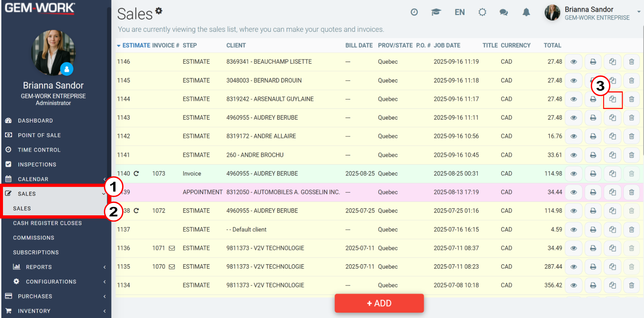
Task: Open the Sales page settings gear
Action: (159, 11)
